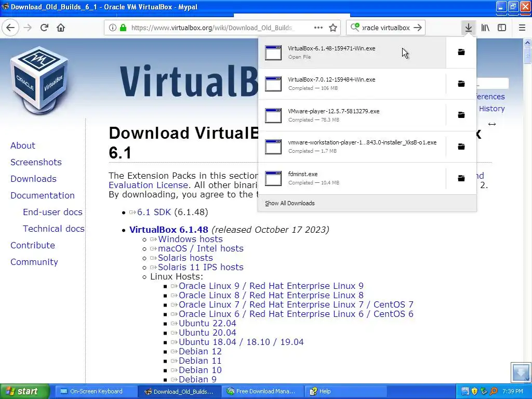This screenshot has height=399, width=532.
Task: Go back using the browser back arrow
Action: click(10, 28)
